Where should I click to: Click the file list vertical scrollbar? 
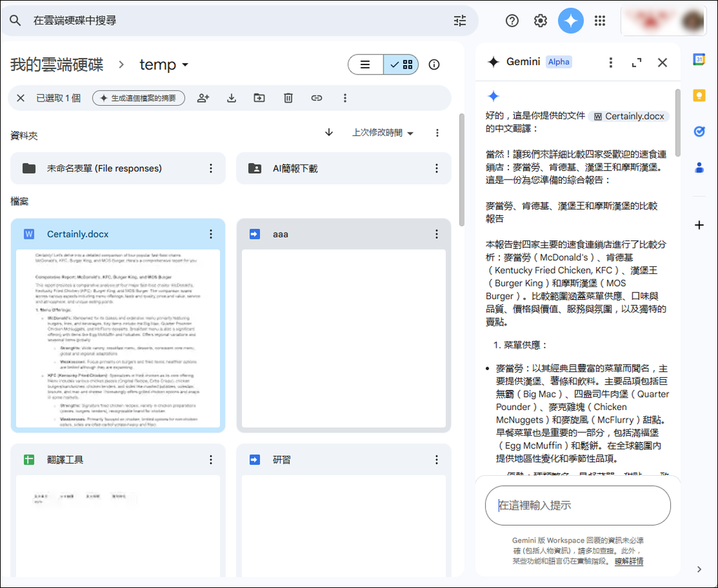click(461, 170)
